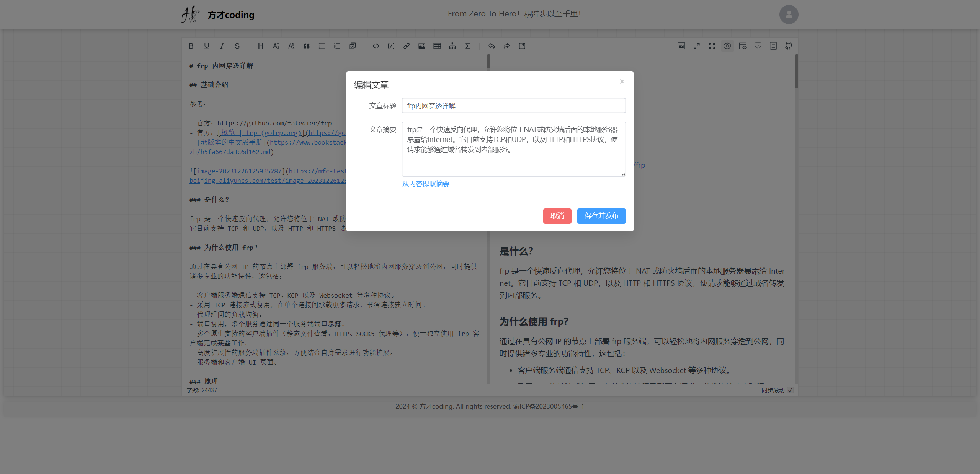Toggle the HTML code preview icon
Viewport: 980px width, 474px height.
tap(758, 46)
